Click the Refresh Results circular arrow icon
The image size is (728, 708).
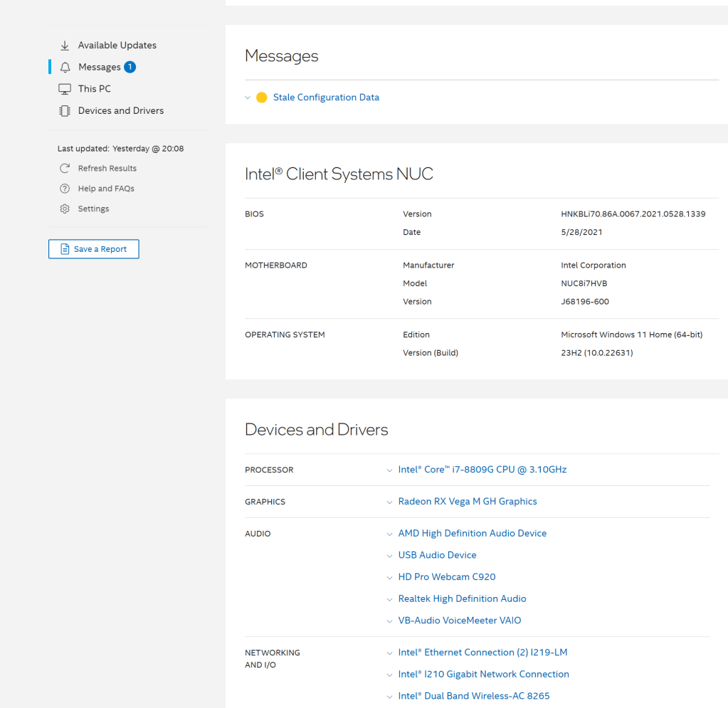tap(65, 169)
